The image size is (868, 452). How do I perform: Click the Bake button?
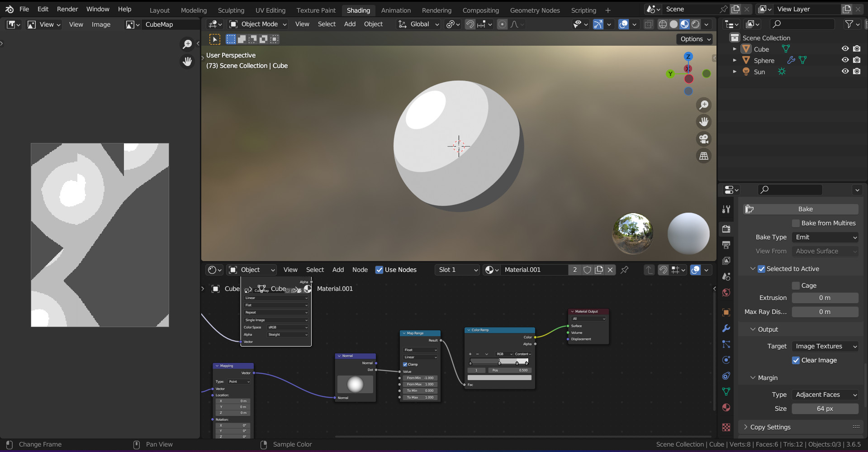tap(806, 209)
